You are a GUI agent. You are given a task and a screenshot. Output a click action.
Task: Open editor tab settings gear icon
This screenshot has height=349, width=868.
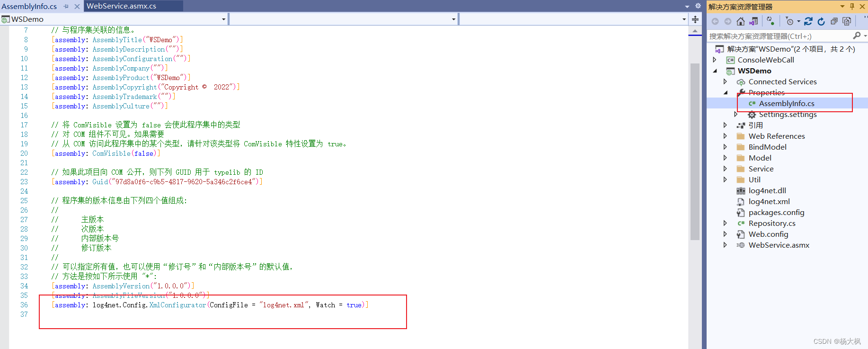tap(698, 6)
